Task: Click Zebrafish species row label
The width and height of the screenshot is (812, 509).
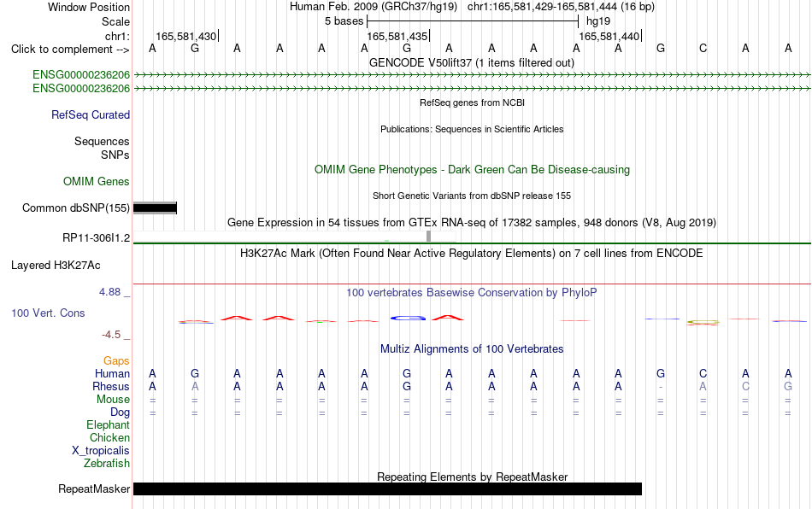Action: pos(107,464)
